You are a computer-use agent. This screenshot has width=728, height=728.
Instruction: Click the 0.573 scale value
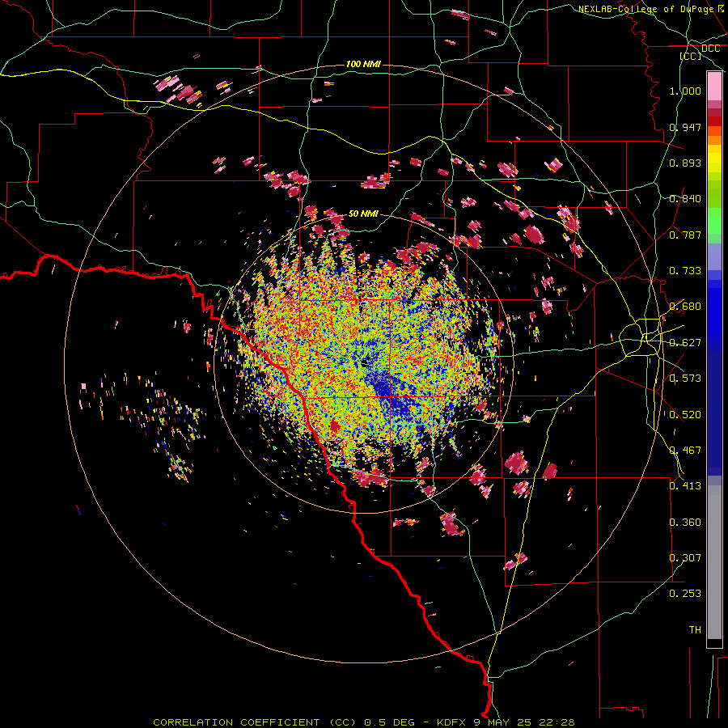[685, 379]
